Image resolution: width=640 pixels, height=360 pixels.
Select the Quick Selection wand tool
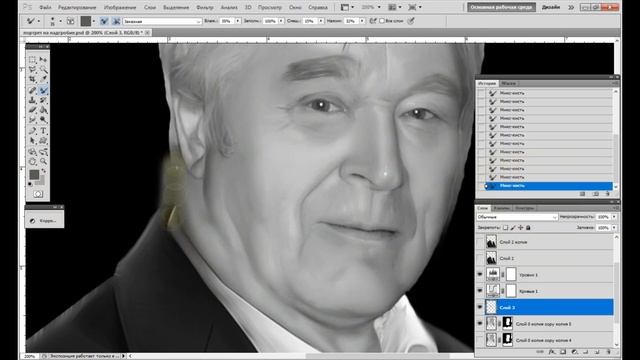pos(43,69)
